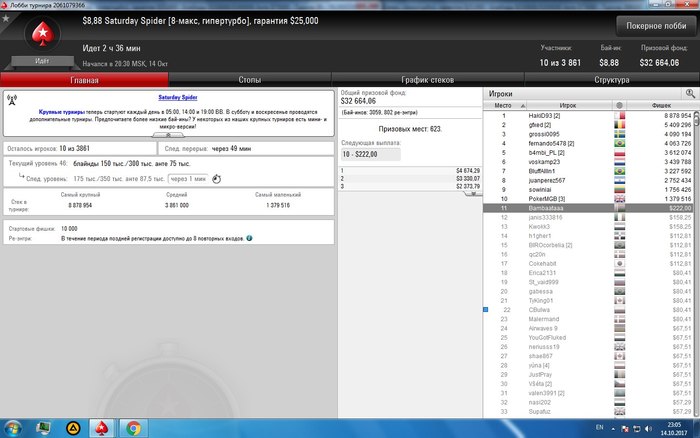This screenshot has width=700, height=438.
Task: Select player row janis333816
Action: (588, 217)
